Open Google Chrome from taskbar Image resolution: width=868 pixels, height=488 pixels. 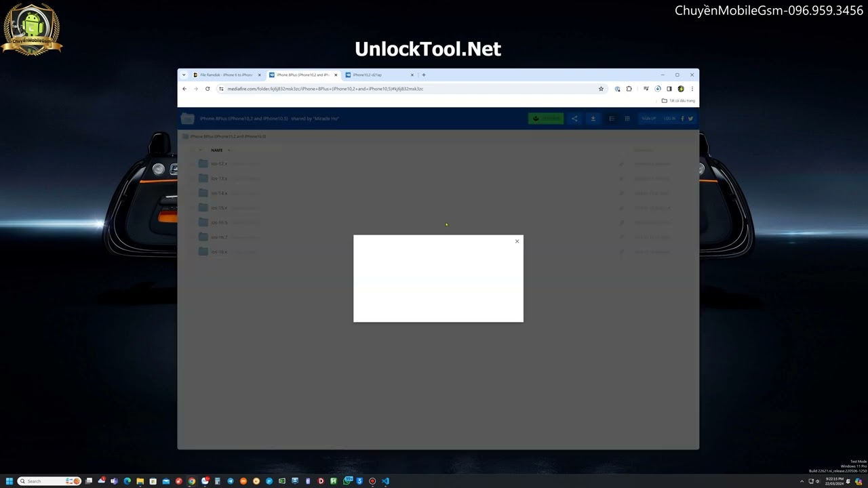click(192, 481)
